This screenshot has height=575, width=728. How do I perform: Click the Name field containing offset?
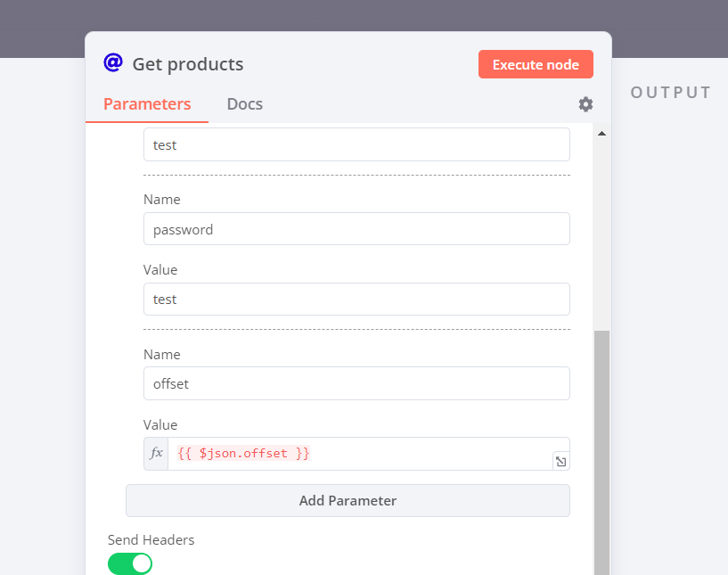click(356, 383)
